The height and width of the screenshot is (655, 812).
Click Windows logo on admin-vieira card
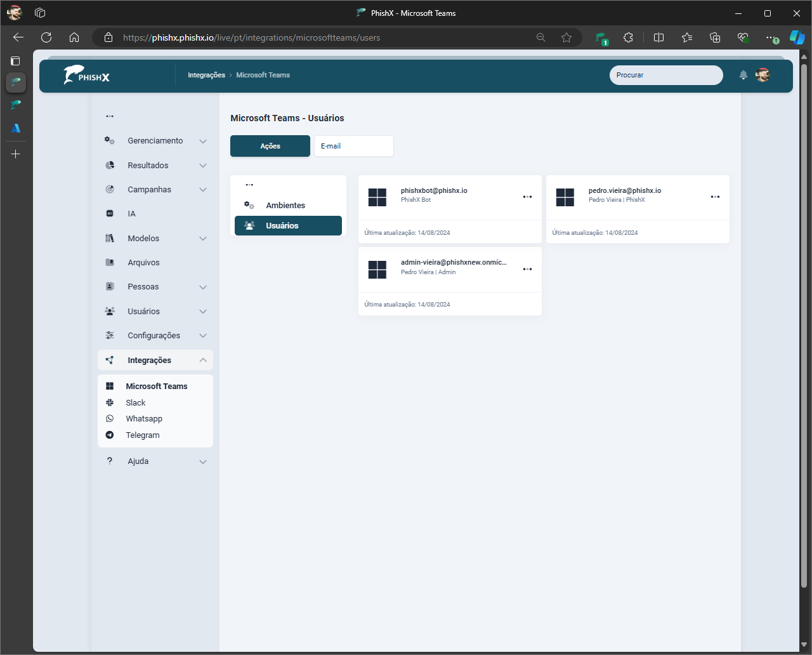click(x=377, y=270)
